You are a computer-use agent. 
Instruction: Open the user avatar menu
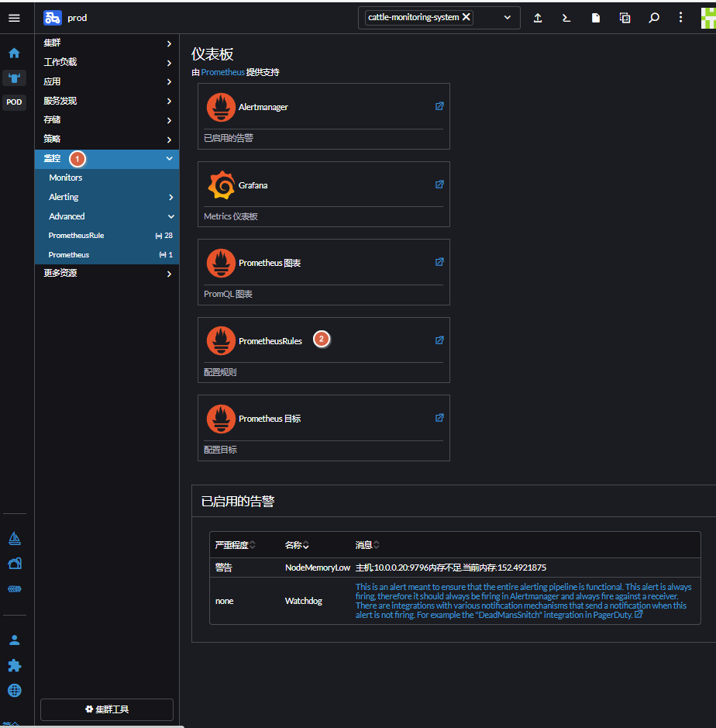pos(708,18)
